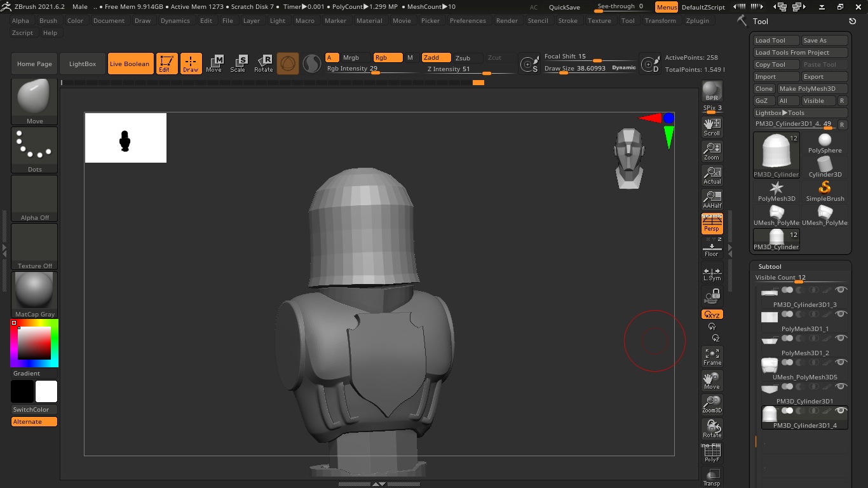
Task: Select the Cylinder3D tool
Action: click(825, 168)
